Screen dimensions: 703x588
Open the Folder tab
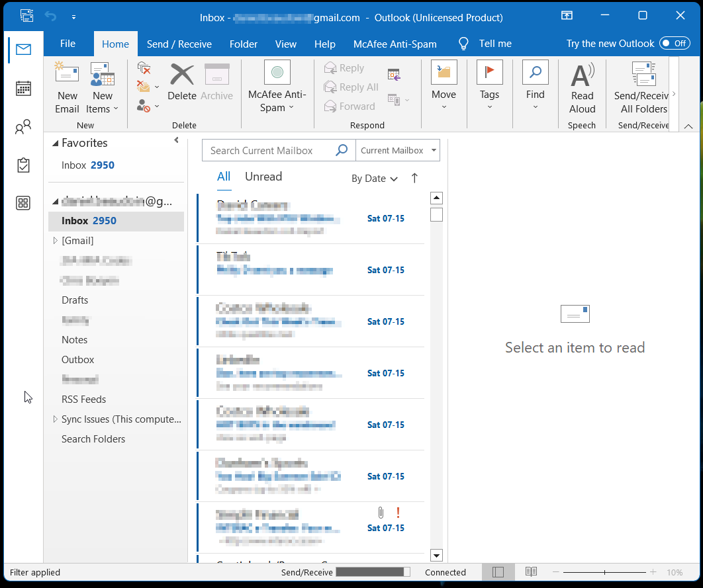click(244, 44)
